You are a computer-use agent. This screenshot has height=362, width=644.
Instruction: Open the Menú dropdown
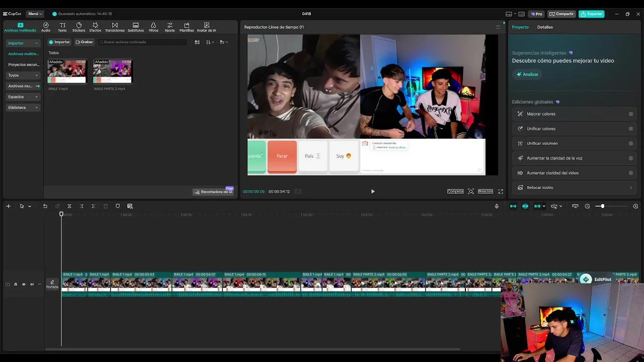[35, 14]
